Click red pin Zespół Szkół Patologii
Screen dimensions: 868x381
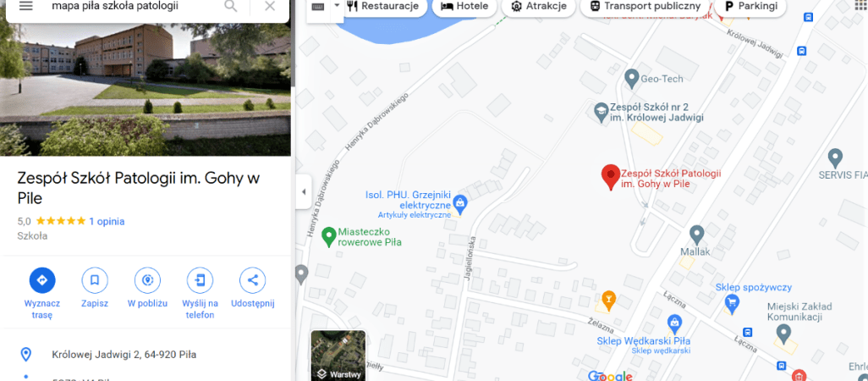click(x=611, y=177)
